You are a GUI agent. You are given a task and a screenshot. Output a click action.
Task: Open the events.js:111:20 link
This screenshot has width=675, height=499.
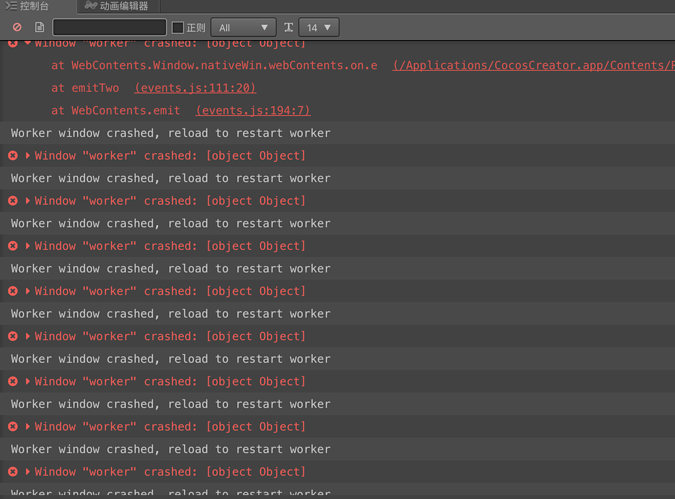pyautogui.click(x=195, y=88)
